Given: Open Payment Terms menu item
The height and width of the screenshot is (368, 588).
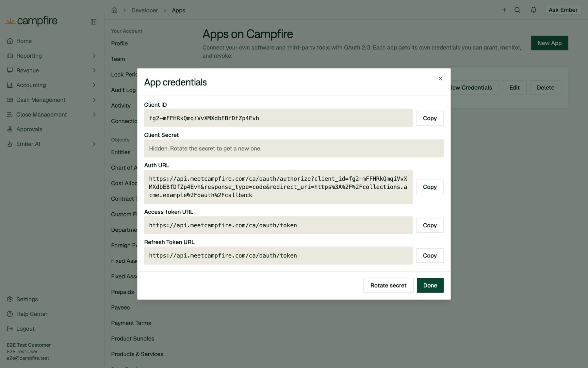Looking at the screenshot, I should 131,323.
